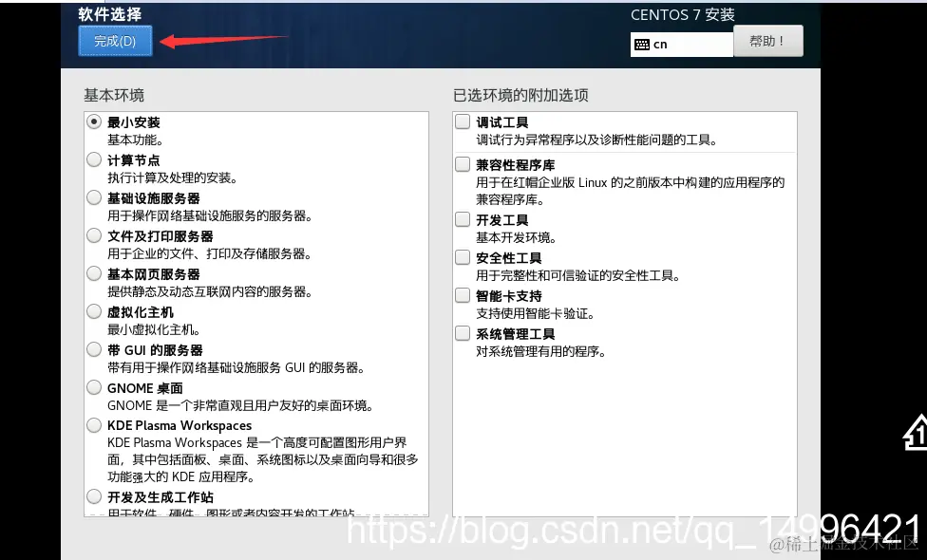Select the 文件及打印服务器 environment
Image resolution: width=927 pixels, height=560 pixels.
94,235
